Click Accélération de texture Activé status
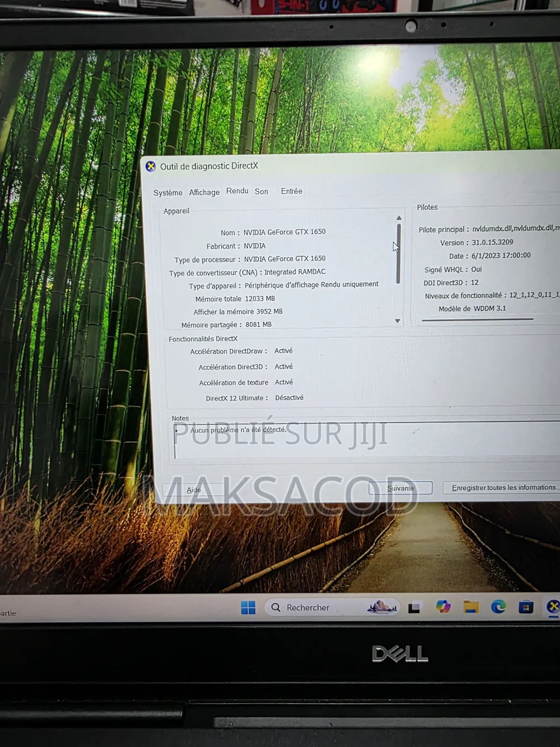The height and width of the screenshot is (747, 560). 284,382
